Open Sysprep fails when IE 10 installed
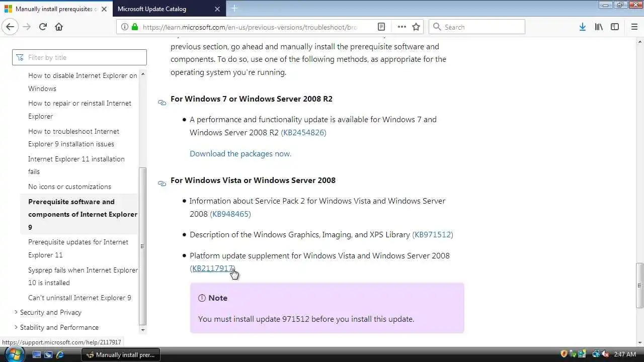 83,276
